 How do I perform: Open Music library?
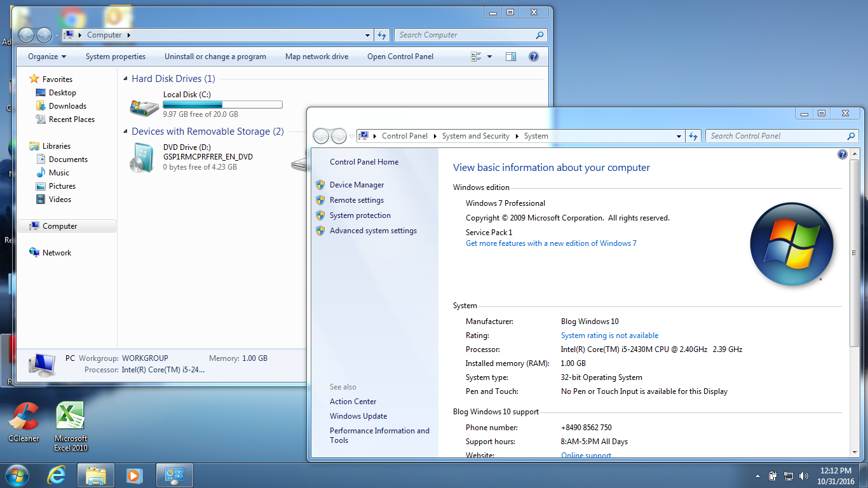(x=59, y=173)
